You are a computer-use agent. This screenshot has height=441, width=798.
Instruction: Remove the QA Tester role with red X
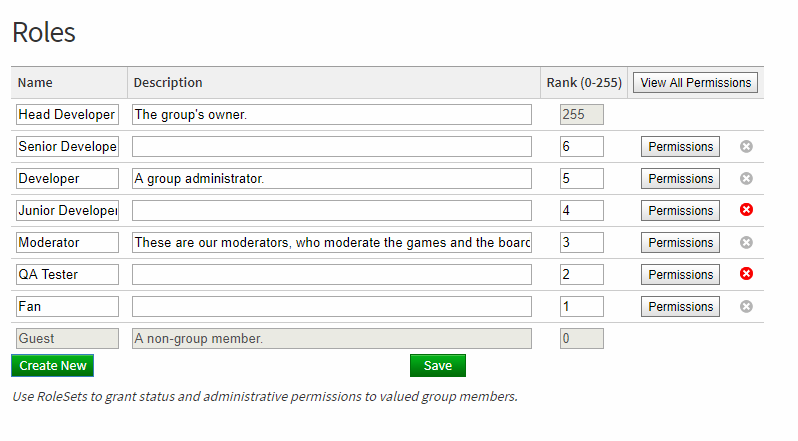[746, 274]
